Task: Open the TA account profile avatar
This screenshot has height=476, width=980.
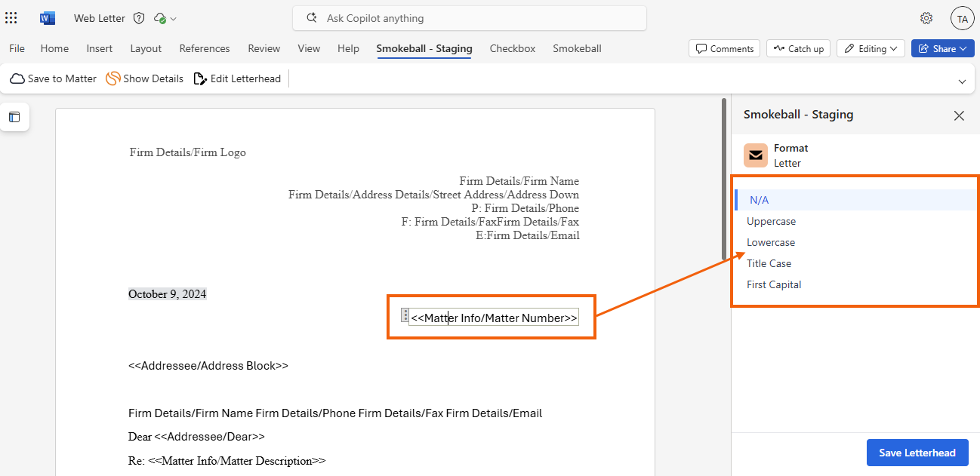Action: pos(962,18)
